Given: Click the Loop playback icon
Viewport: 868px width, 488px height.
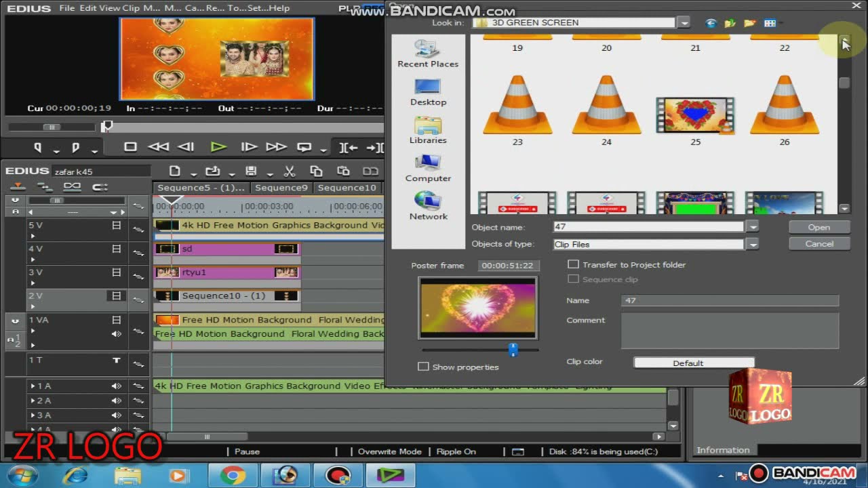Looking at the screenshot, I should (x=304, y=146).
